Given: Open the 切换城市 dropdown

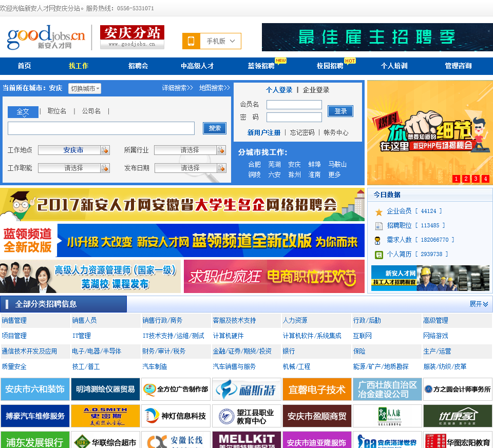Looking at the screenshot, I should pyautogui.click(x=85, y=89).
